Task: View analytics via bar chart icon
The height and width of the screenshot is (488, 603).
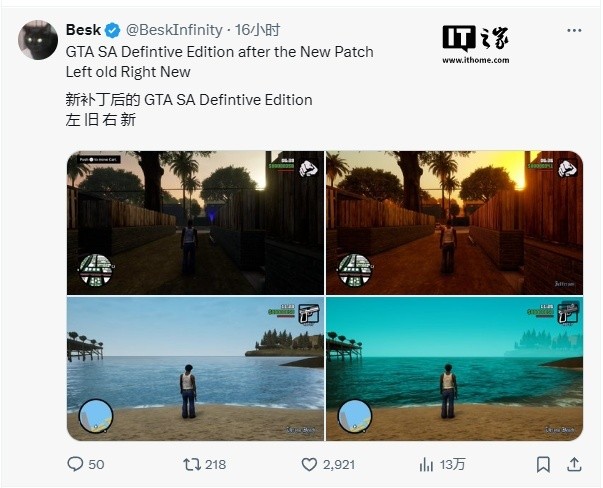Action: (426, 465)
